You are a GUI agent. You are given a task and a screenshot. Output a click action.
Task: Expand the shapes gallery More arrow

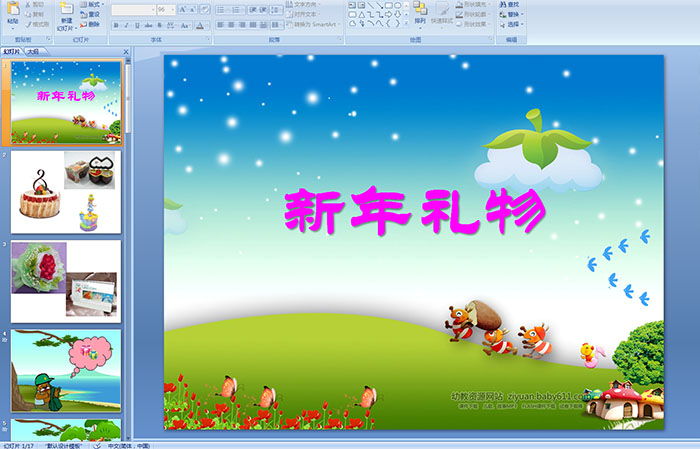(406, 23)
